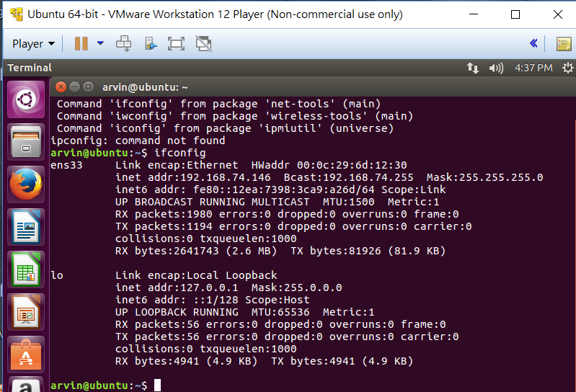Open the sound volume indicator
The width and height of the screenshot is (576, 392).
pyautogui.click(x=496, y=68)
